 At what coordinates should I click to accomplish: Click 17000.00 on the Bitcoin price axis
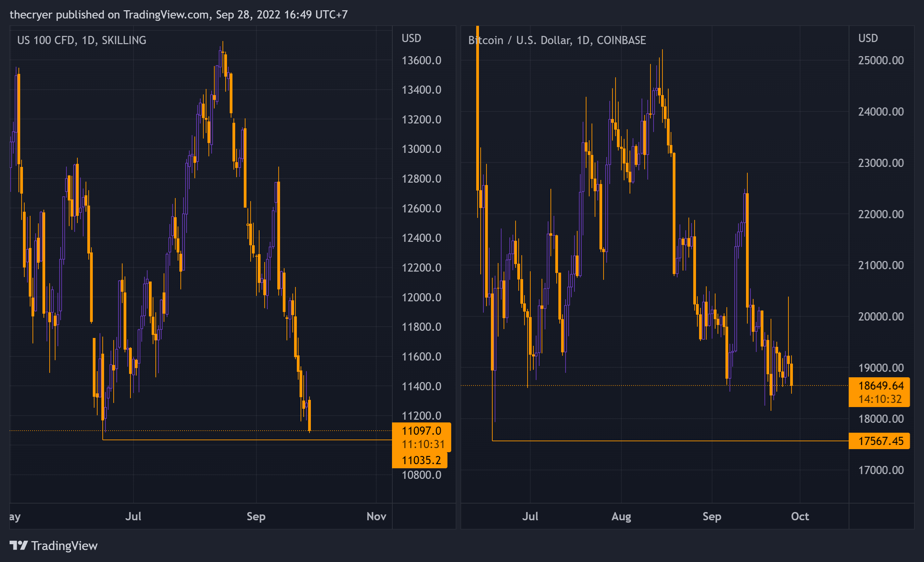[881, 470]
